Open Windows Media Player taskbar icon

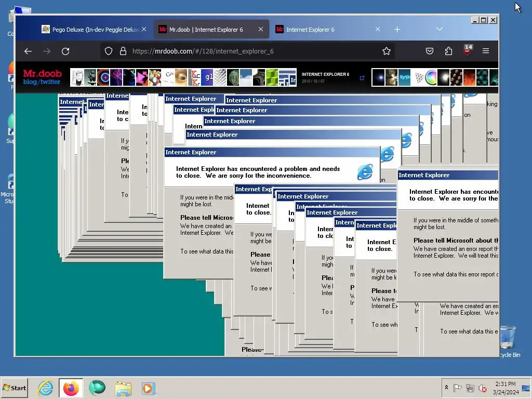pyautogui.click(x=148, y=389)
